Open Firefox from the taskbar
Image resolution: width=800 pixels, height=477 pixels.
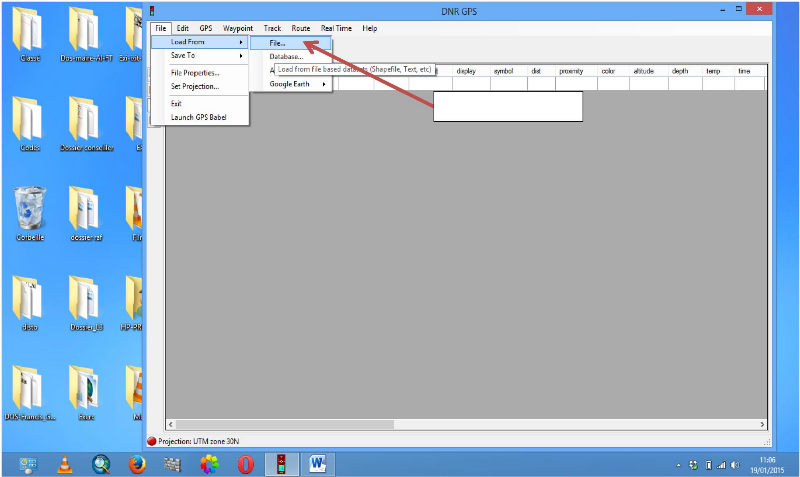coord(137,464)
